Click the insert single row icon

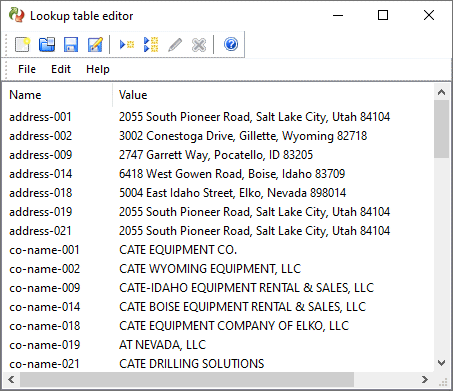click(127, 44)
